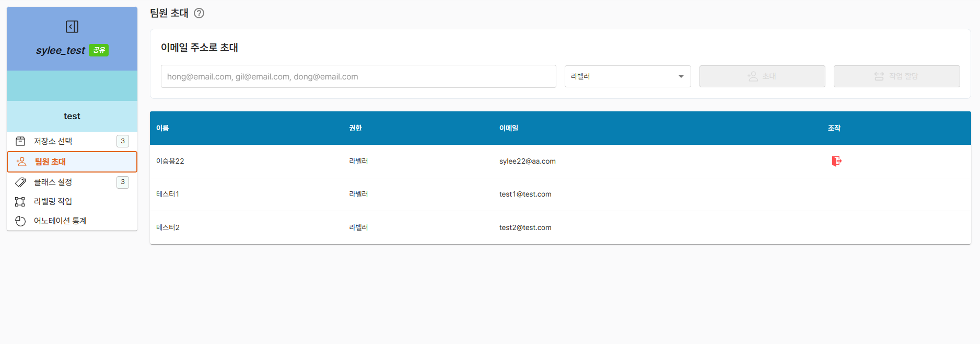Viewport: 980px width, 344px height.
Task: Open the help icon next to 팀원 초대
Action: [199, 13]
